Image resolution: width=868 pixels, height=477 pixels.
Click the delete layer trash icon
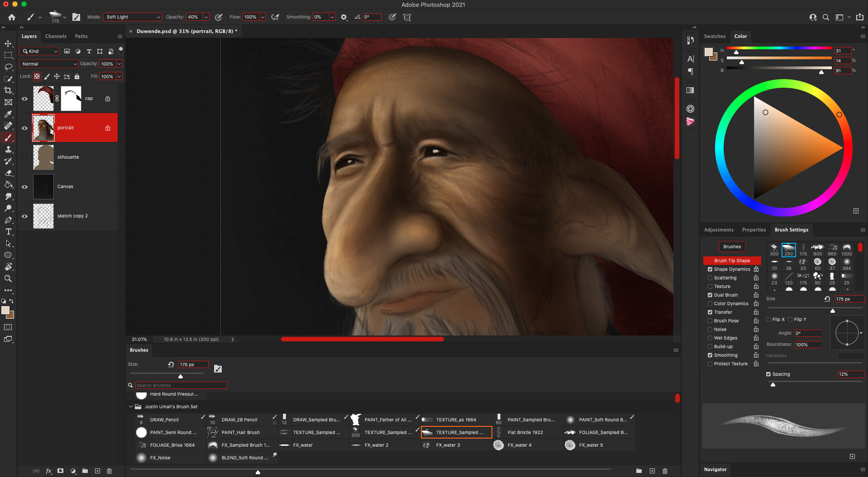109,471
